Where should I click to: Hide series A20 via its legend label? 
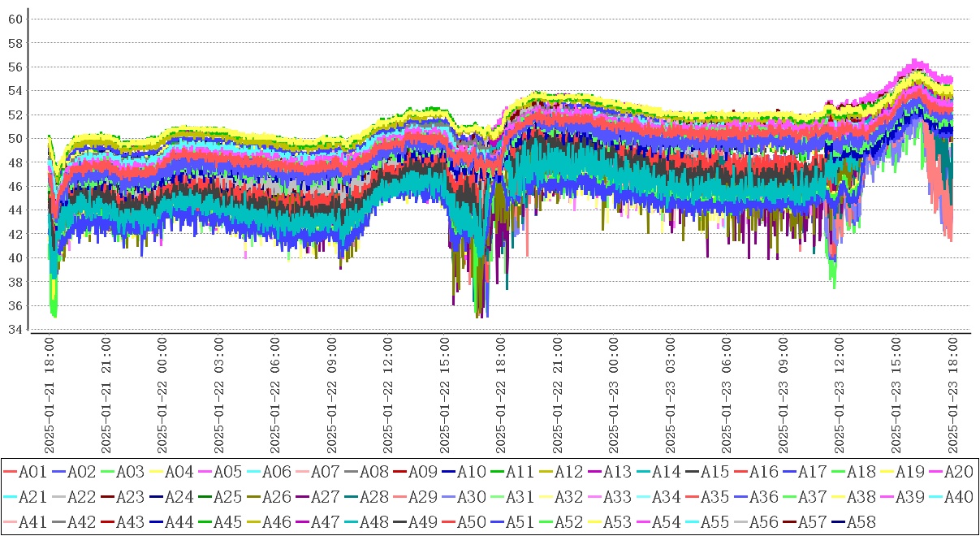958,471
